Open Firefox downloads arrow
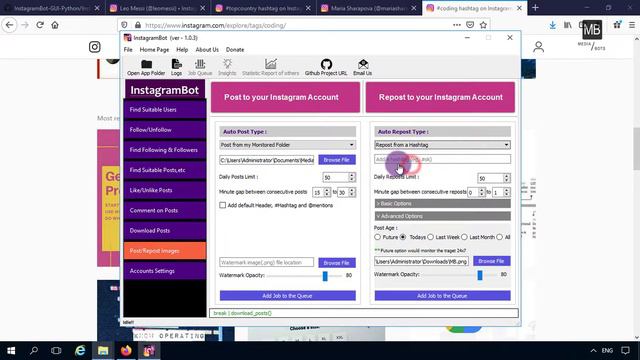The width and height of the screenshot is (640, 360). pos(552,25)
